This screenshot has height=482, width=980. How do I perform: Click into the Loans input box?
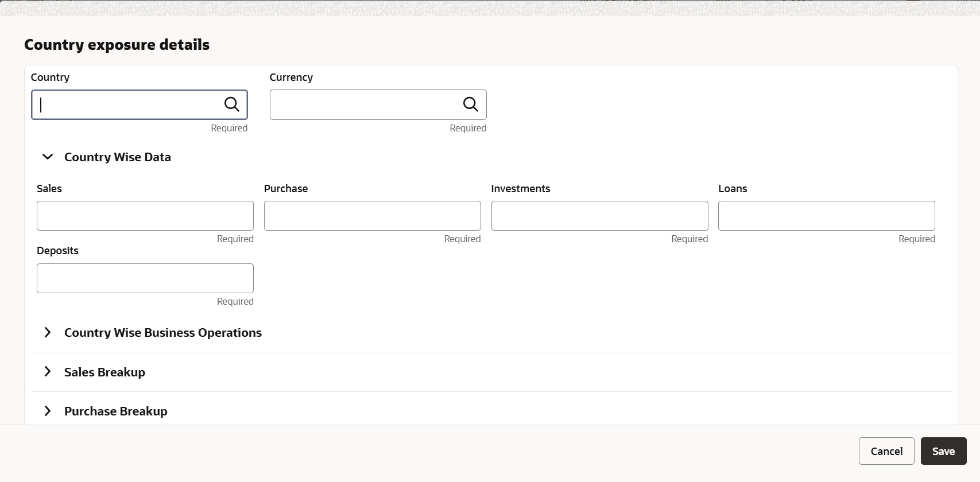pos(827,216)
